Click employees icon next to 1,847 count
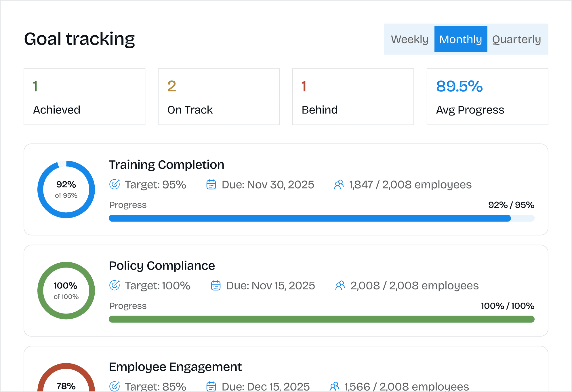Viewport: 572px width, 392px height. 339,185
